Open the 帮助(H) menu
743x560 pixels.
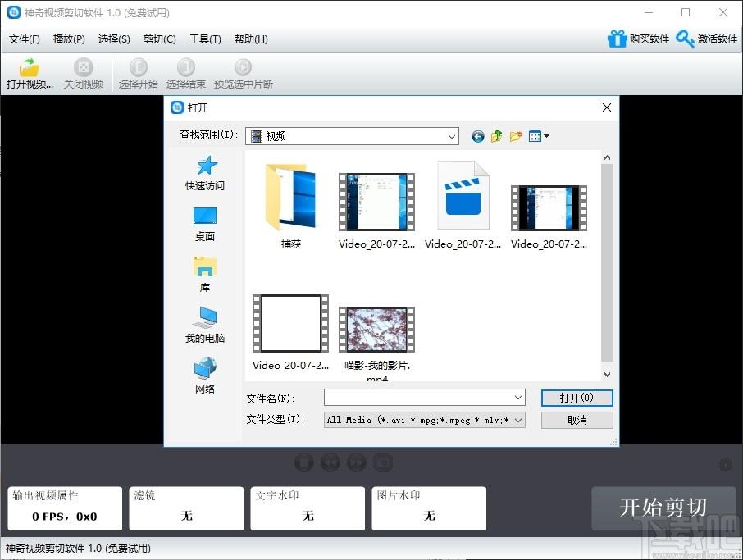click(251, 39)
